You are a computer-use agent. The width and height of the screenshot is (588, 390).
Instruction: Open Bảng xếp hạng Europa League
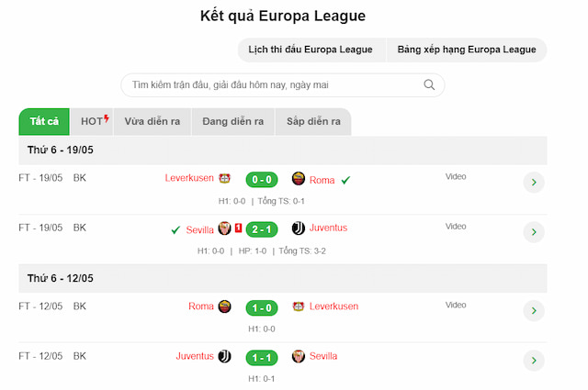pos(467,50)
